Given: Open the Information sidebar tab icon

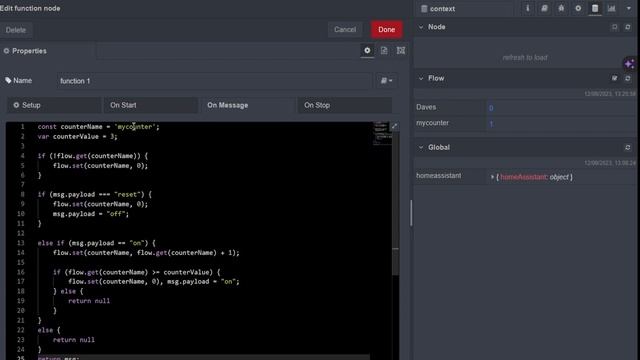Looking at the screenshot, I should (x=527, y=8).
